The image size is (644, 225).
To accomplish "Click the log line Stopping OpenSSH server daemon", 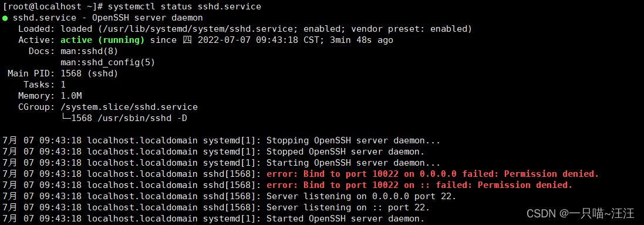I will coord(221,140).
